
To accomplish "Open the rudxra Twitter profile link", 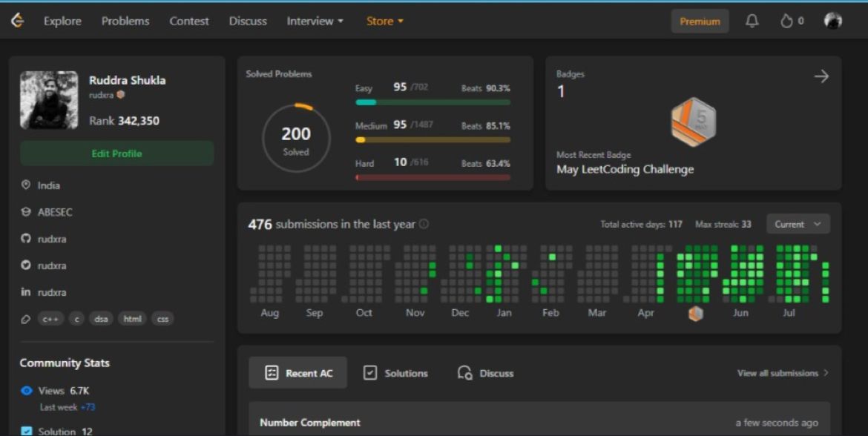I will 52,265.
